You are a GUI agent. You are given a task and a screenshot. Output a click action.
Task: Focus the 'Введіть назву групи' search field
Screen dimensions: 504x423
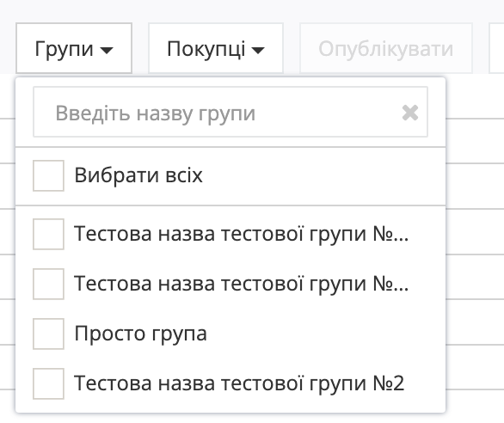point(230,112)
